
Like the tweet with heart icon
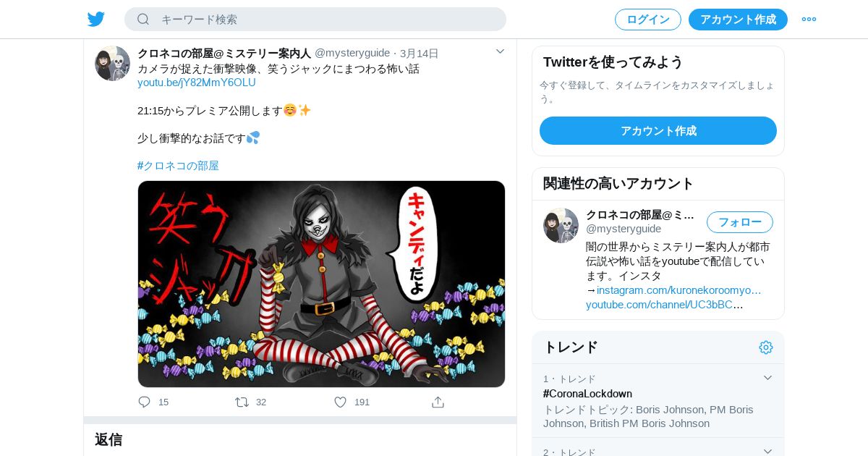pos(340,402)
